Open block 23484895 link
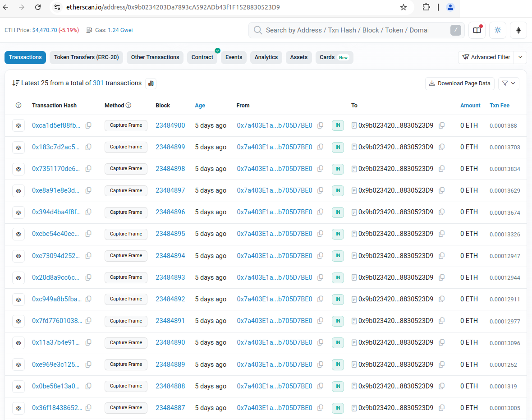This screenshot has height=420, width=532. tap(170, 234)
